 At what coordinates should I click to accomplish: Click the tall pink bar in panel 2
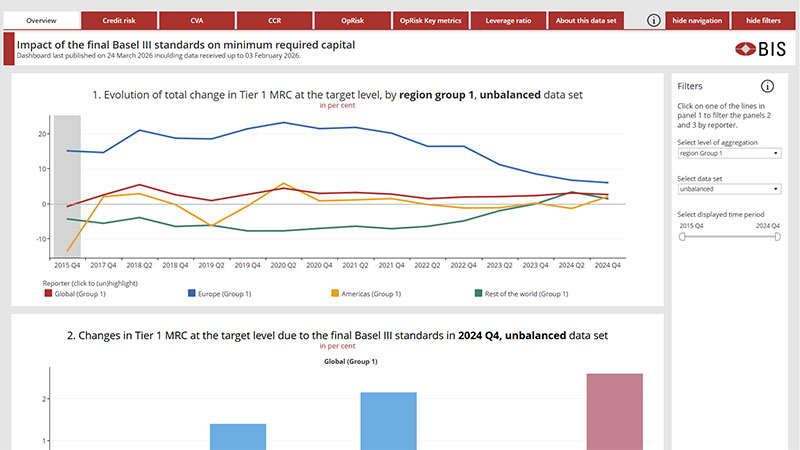pos(614,412)
